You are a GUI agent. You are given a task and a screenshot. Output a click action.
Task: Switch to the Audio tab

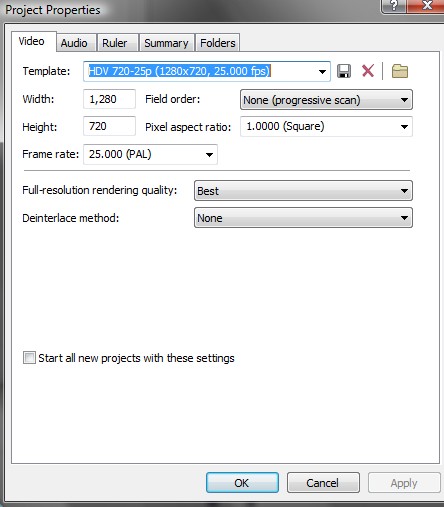(74, 43)
